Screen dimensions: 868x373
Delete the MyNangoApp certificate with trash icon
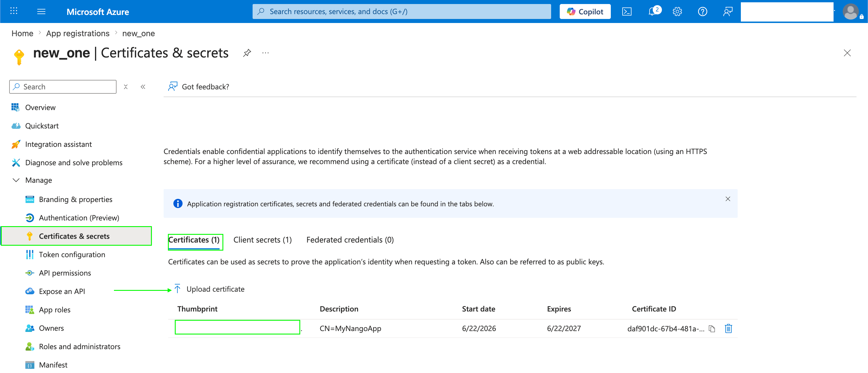(x=728, y=328)
